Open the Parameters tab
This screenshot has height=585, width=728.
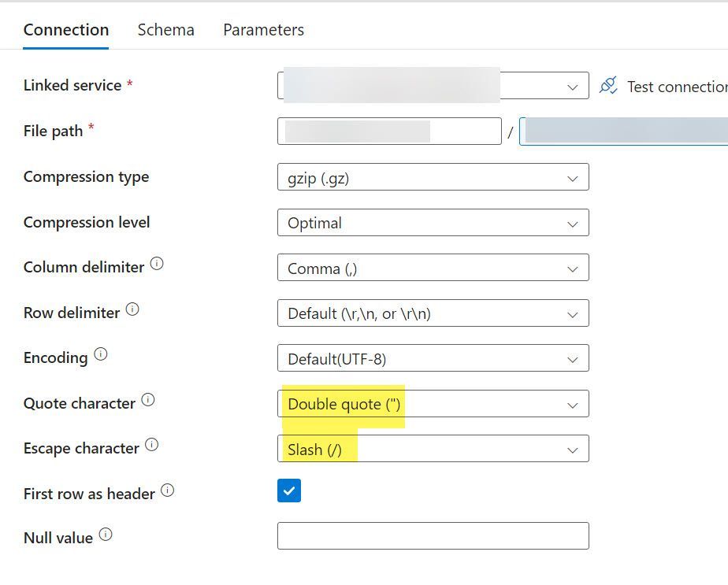point(263,30)
